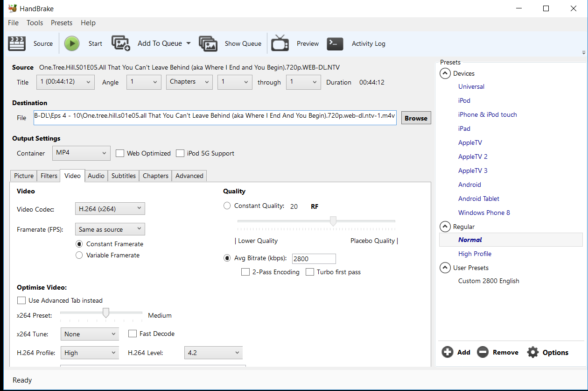Open the Add To Queue dropdown arrow
The image size is (588, 391).
189,43
